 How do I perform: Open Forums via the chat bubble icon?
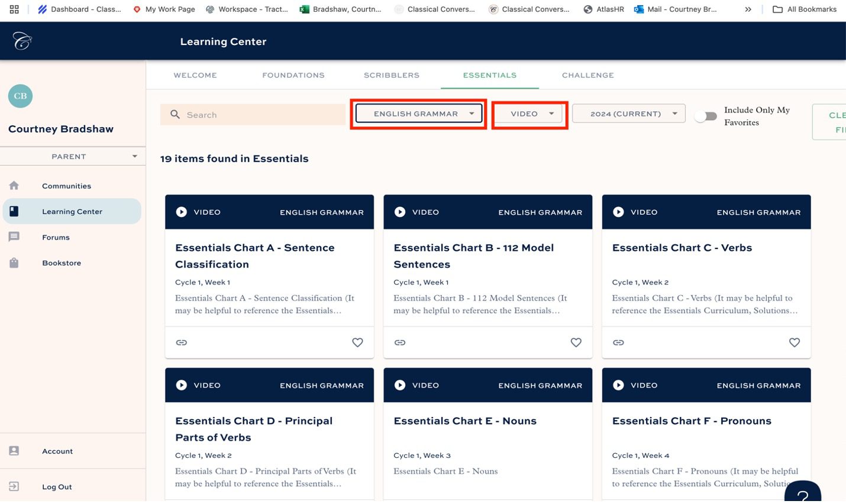[x=14, y=237]
